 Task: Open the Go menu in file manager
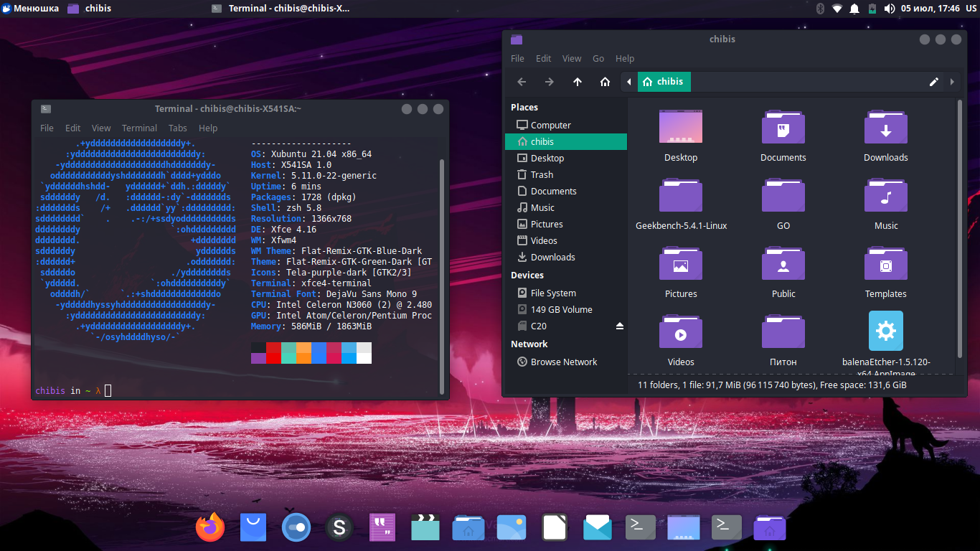pyautogui.click(x=598, y=59)
